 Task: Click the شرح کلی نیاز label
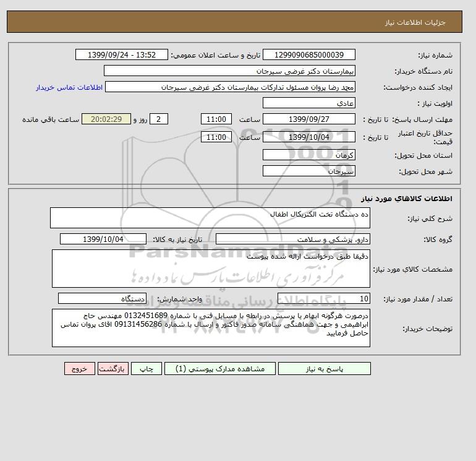click(x=430, y=218)
